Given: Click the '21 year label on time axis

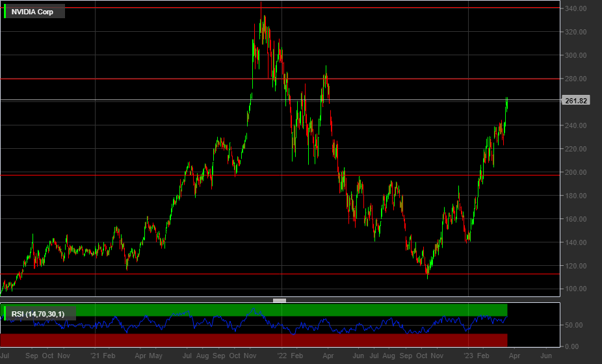Looking at the screenshot, I should (x=96, y=356).
